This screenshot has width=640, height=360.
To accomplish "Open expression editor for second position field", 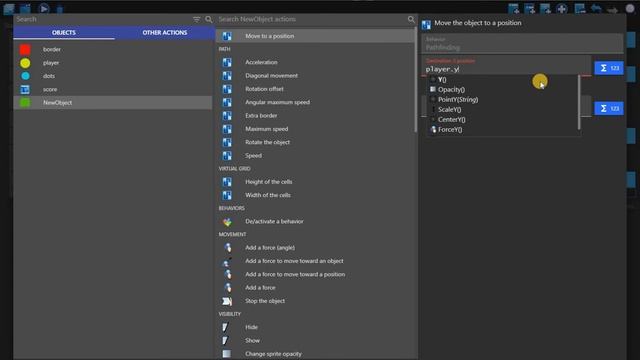I will pos(609,109).
